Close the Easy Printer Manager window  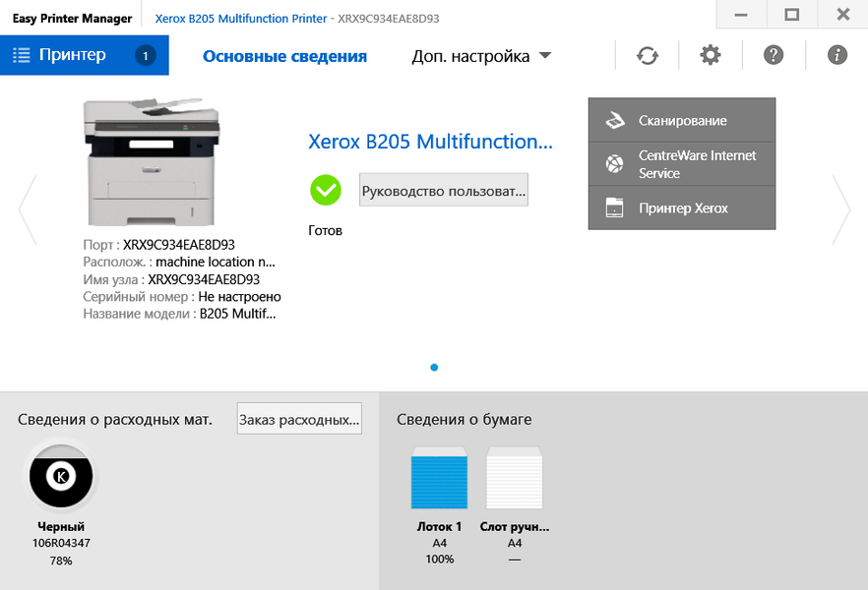click(x=843, y=15)
